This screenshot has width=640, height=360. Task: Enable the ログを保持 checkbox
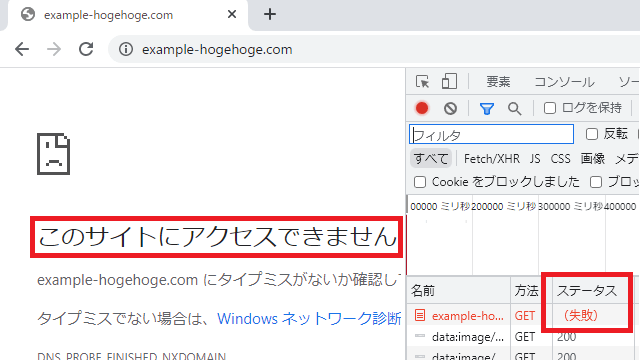coord(550,108)
